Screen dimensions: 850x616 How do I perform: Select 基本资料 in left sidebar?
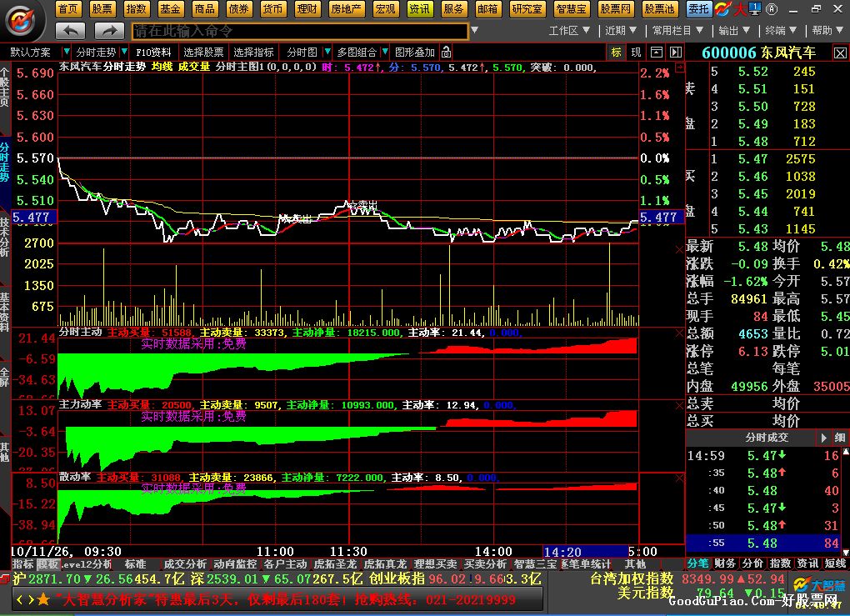click(x=5, y=312)
